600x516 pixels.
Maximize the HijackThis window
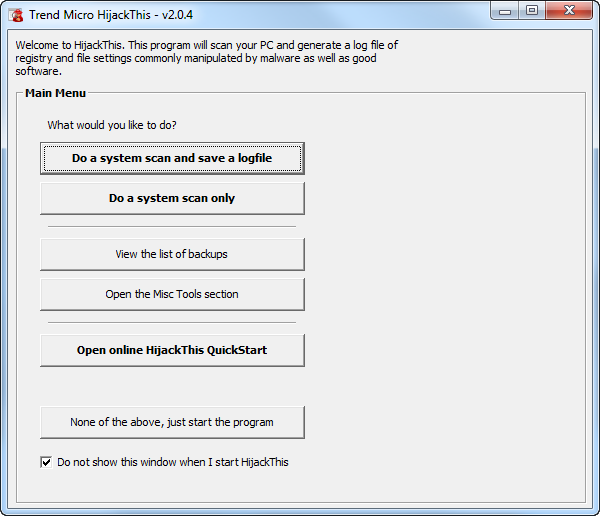coord(532,11)
